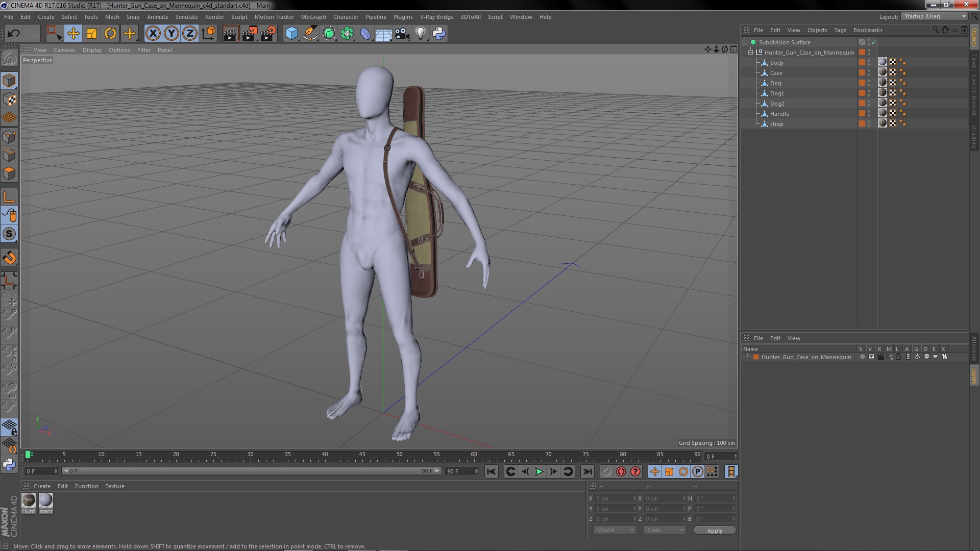Open Object Manager Tags menu
Screen dimensions: 980x551
coord(840,30)
